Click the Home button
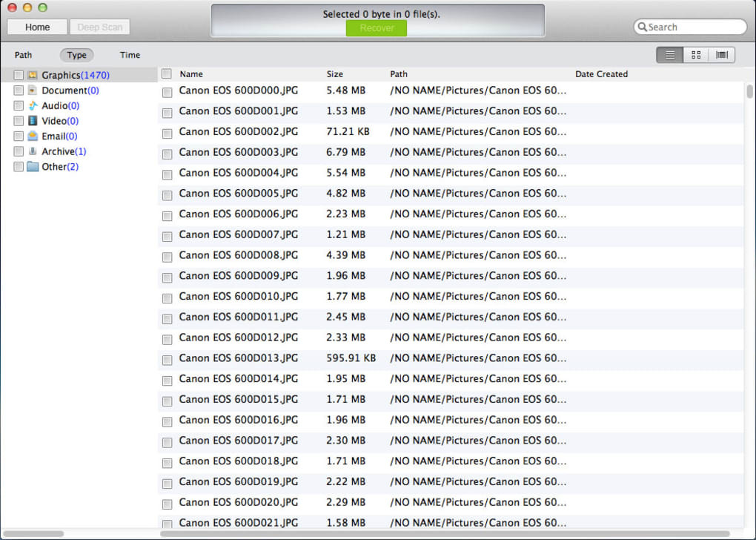 coord(37,27)
